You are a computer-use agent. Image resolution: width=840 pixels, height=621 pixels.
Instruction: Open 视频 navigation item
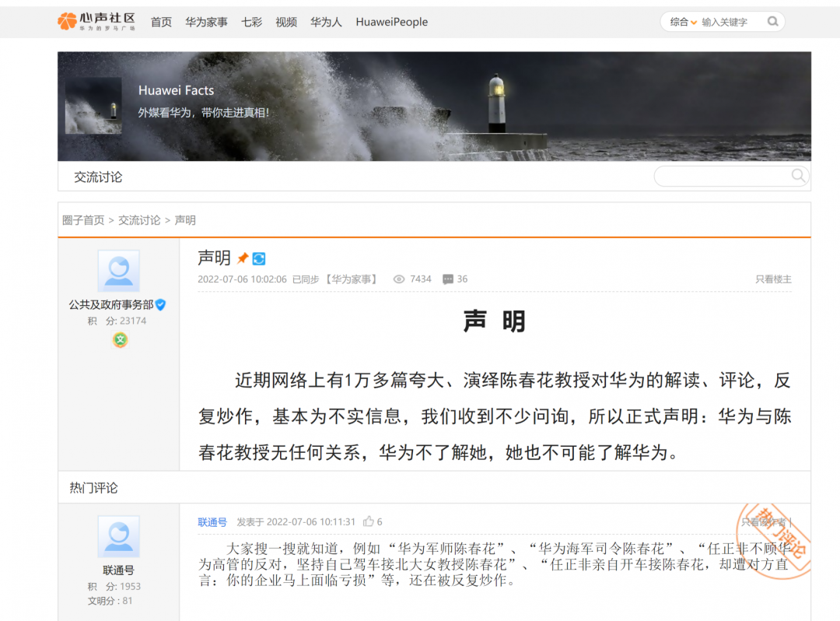pyautogui.click(x=286, y=22)
